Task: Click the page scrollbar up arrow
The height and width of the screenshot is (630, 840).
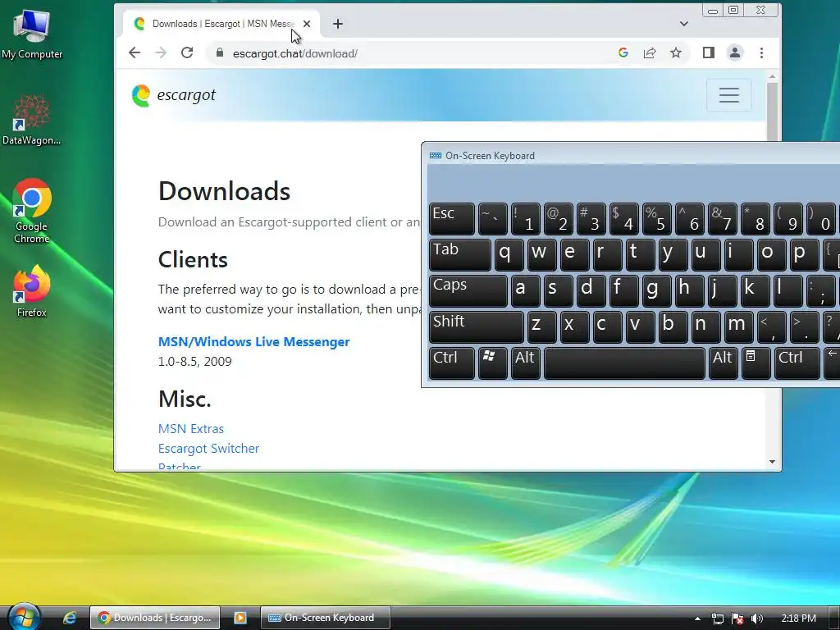Action: (x=772, y=76)
